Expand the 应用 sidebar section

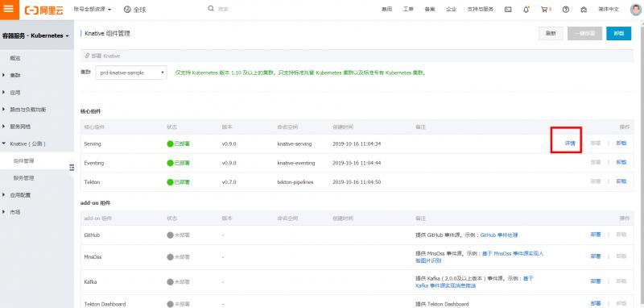(x=16, y=93)
